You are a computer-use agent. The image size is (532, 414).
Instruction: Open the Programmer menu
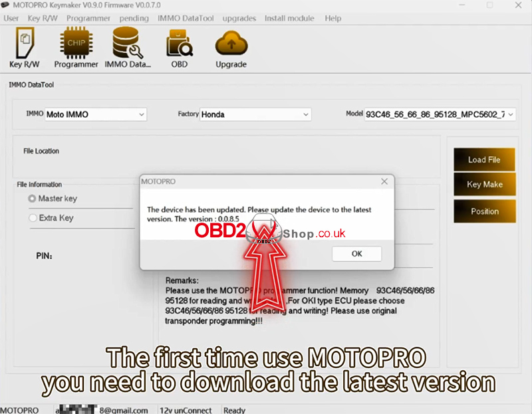88,19
